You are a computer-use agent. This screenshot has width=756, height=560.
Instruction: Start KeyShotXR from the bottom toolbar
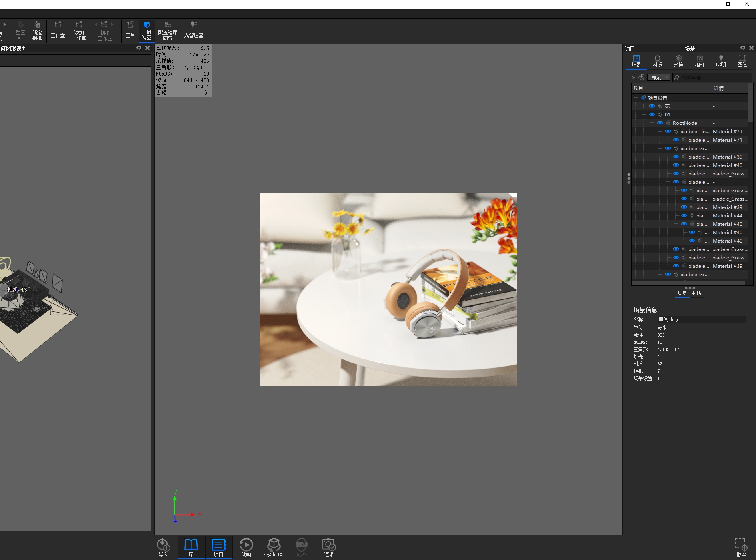click(x=274, y=547)
